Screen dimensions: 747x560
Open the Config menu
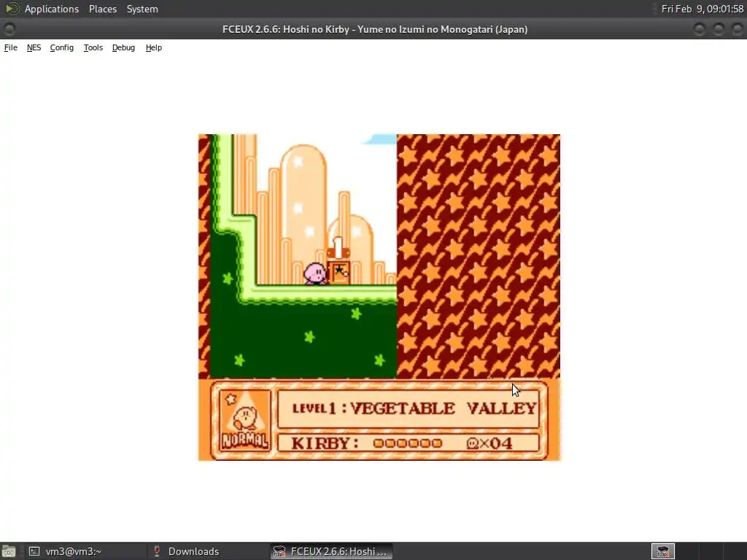(62, 47)
